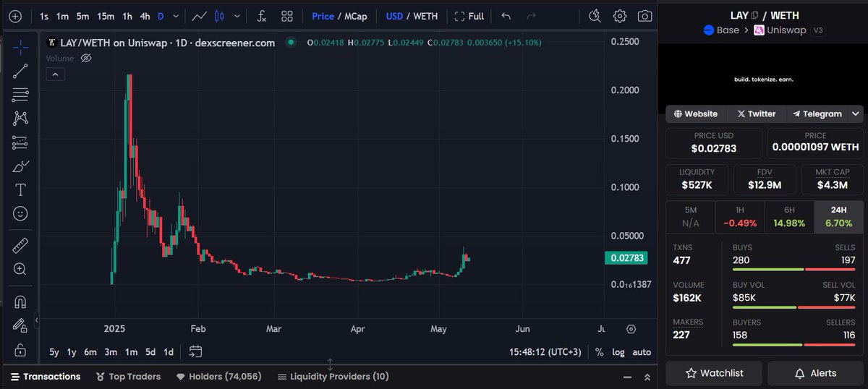The image size is (868, 389).
Task: Redo the chart action
Action: click(x=532, y=16)
